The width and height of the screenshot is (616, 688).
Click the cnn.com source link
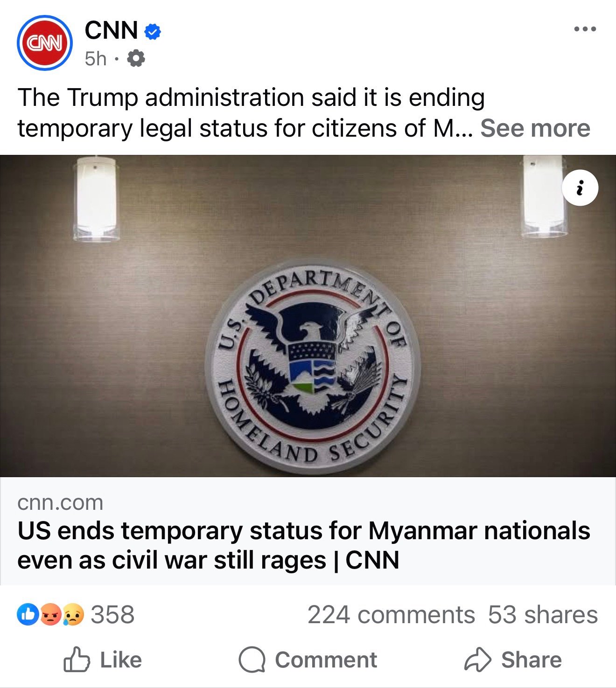pyautogui.click(x=60, y=502)
